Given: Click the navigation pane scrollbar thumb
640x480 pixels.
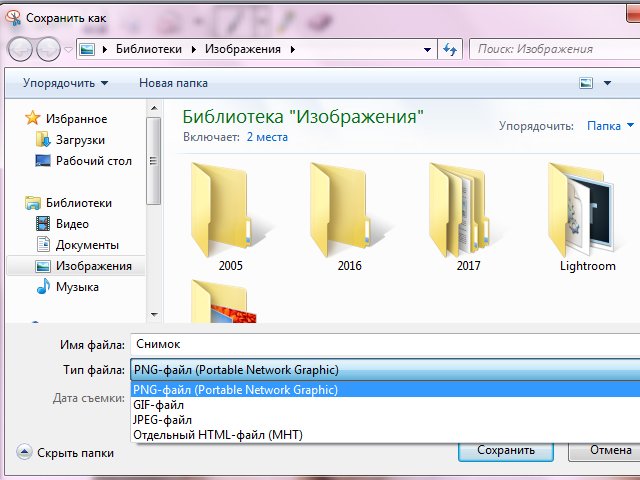Looking at the screenshot, I should [154, 161].
